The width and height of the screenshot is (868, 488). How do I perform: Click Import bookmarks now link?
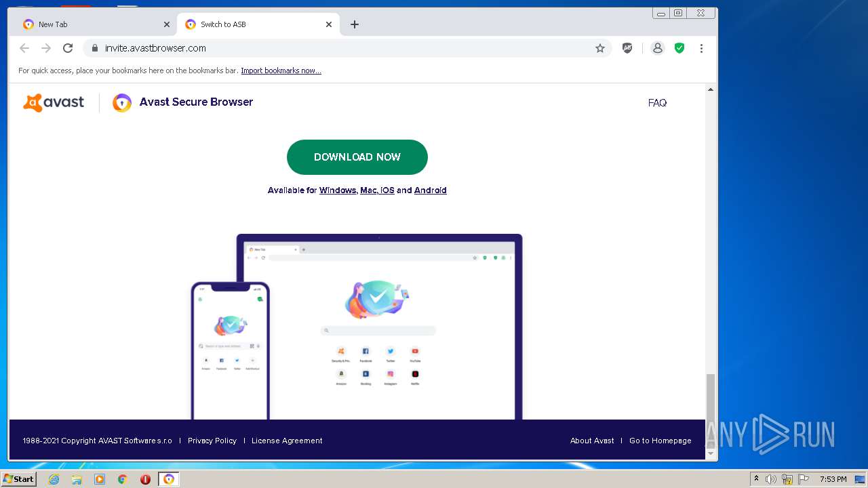(x=281, y=70)
